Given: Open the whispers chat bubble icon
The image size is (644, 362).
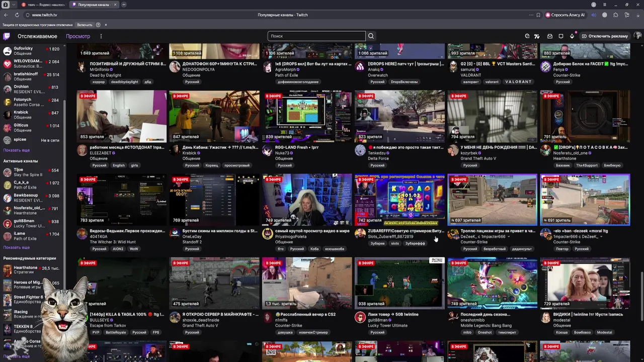Looking at the screenshot, I should pyautogui.click(x=561, y=36).
